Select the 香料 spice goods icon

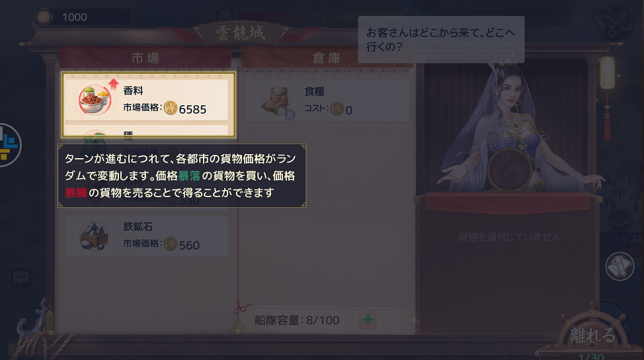(x=95, y=100)
